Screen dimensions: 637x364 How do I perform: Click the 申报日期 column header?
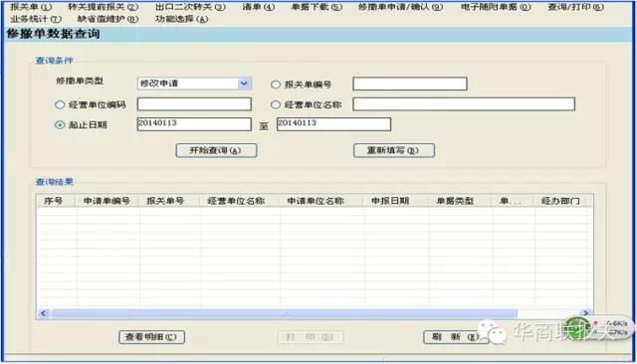point(390,201)
